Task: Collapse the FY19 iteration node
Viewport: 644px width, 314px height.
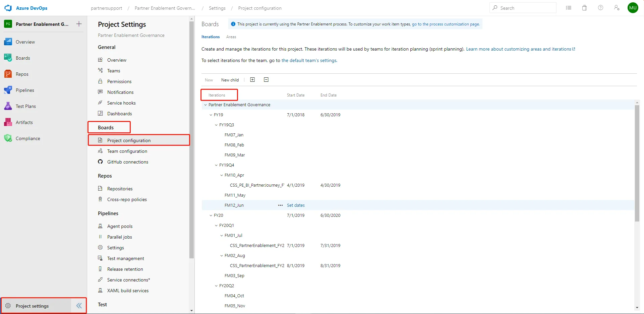Action: (x=211, y=115)
